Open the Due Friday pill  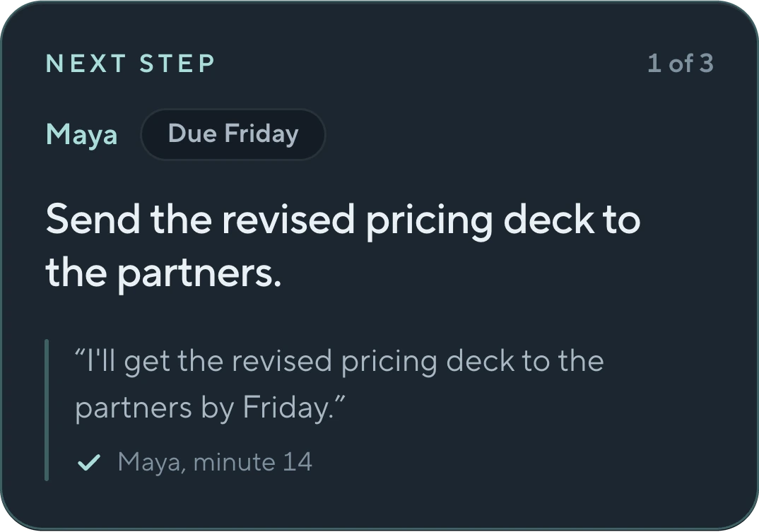coord(233,134)
